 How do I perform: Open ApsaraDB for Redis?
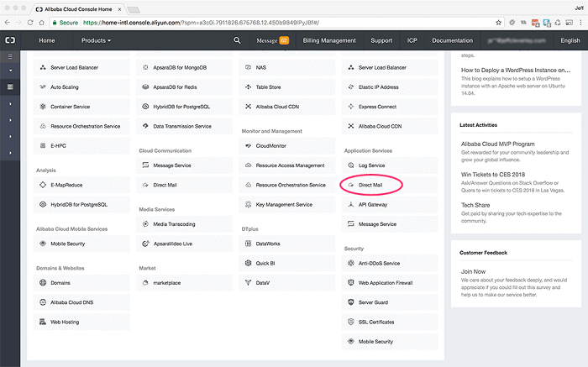[184, 87]
